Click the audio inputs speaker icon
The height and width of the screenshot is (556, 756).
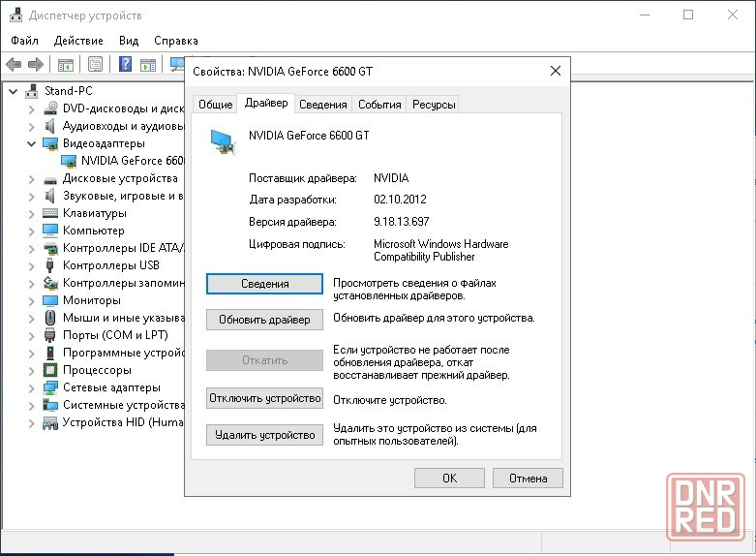[x=49, y=126]
